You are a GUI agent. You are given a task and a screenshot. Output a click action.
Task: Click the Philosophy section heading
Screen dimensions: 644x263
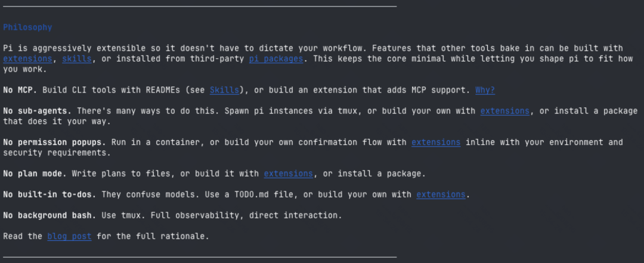pos(27,27)
